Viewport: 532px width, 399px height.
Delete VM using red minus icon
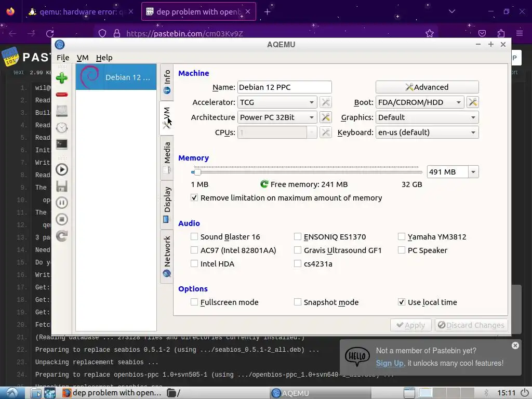tap(62, 95)
